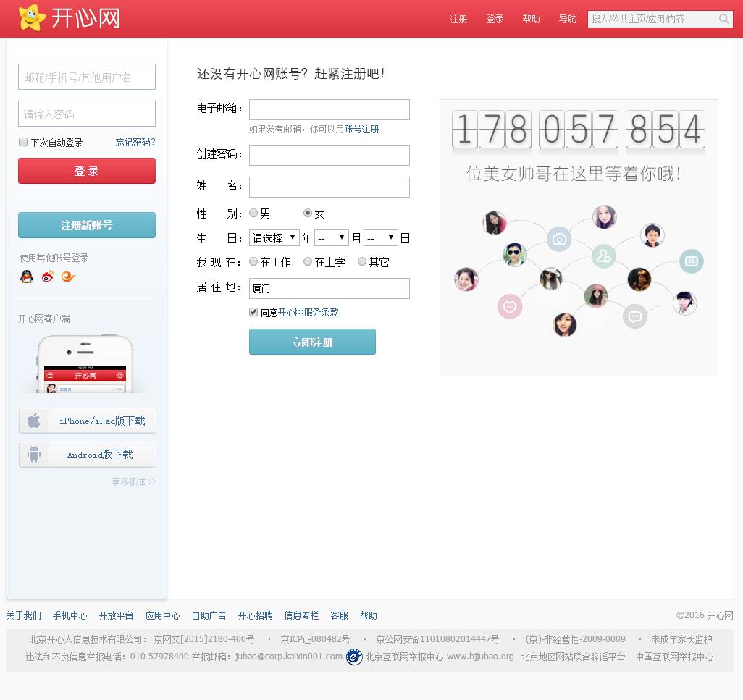Click the login password input field

coord(87,114)
